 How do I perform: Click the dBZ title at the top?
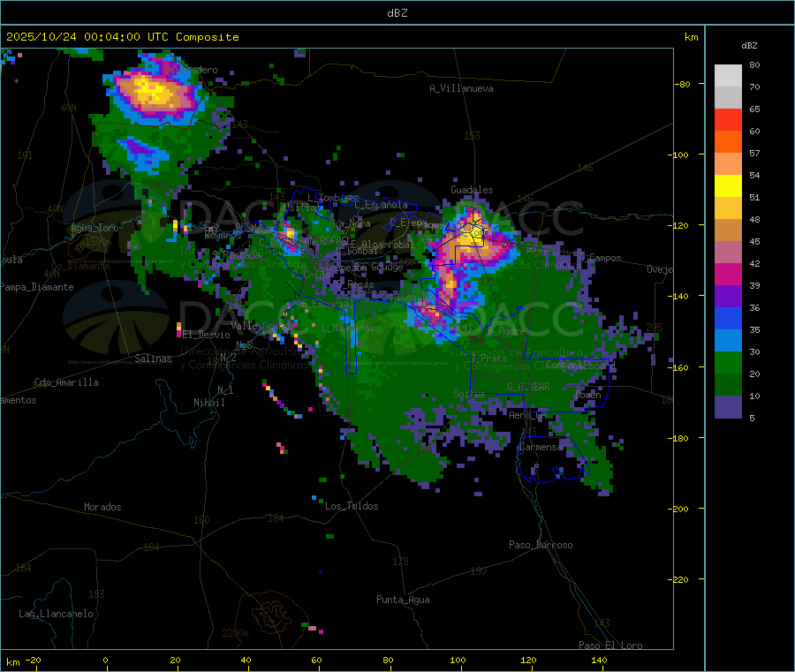(397, 13)
